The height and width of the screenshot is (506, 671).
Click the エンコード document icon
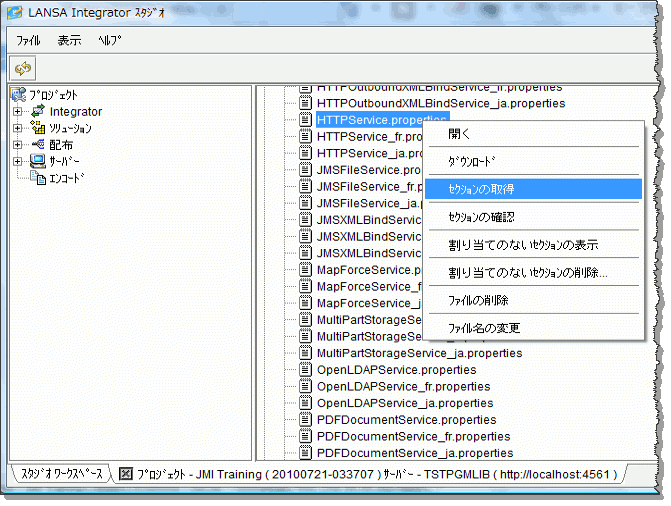point(38,178)
